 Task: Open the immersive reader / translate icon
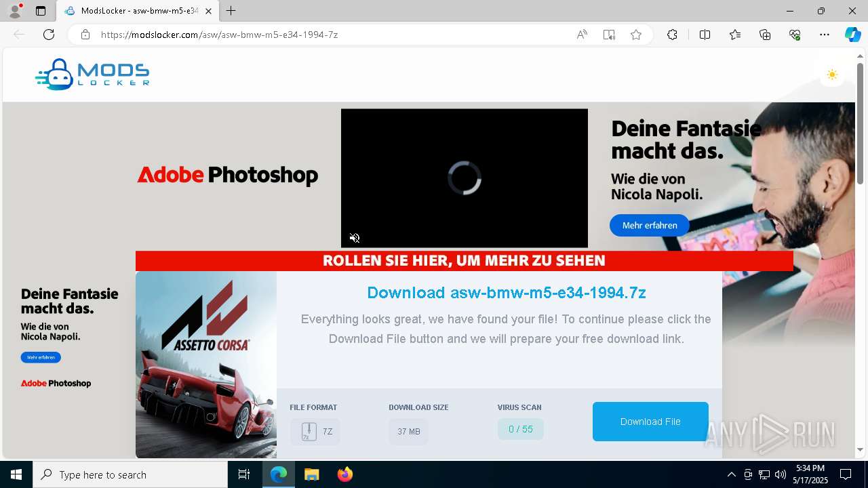coord(609,35)
